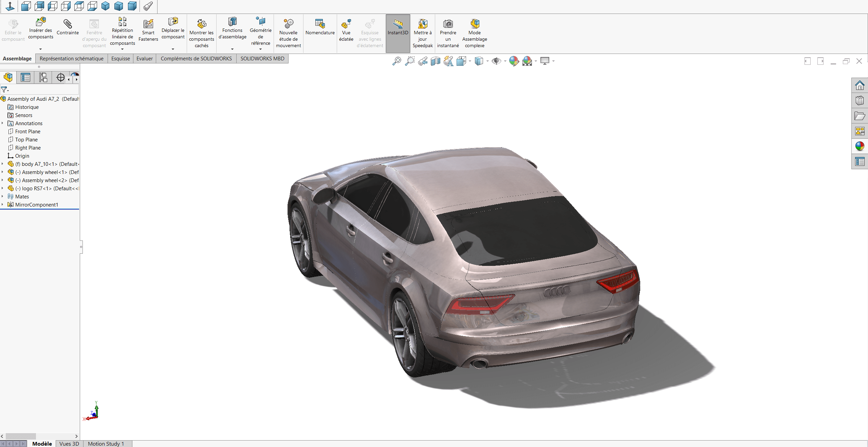Open the View Orientation dropdown arrow
The image size is (868, 447).
click(470, 61)
